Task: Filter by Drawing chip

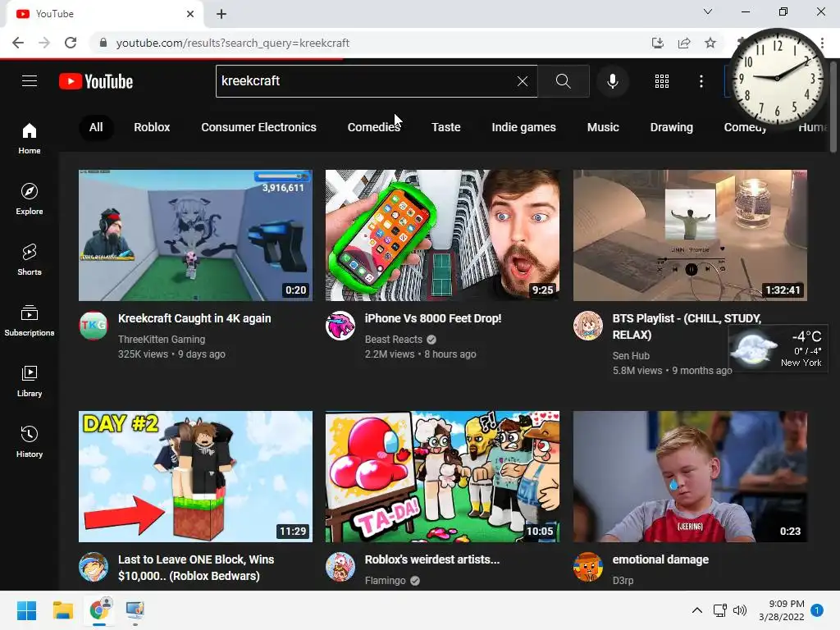Action: click(x=671, y=127)
